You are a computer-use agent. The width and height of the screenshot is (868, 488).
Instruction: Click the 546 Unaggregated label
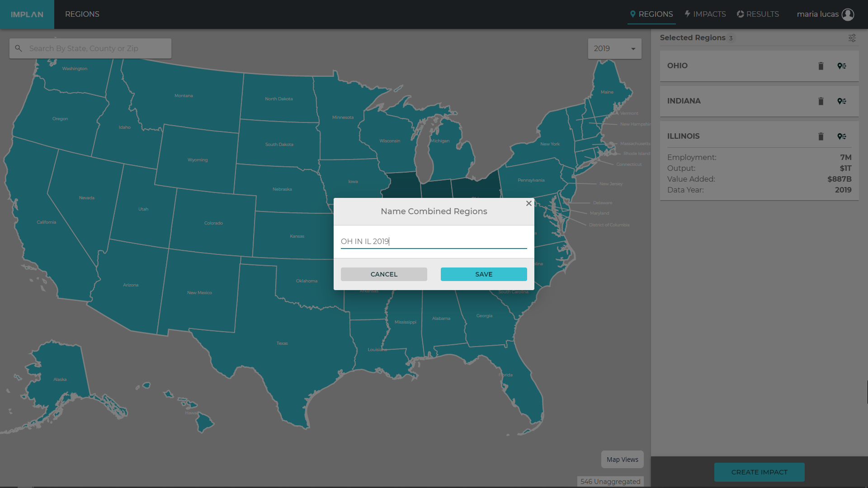(610, 482)
